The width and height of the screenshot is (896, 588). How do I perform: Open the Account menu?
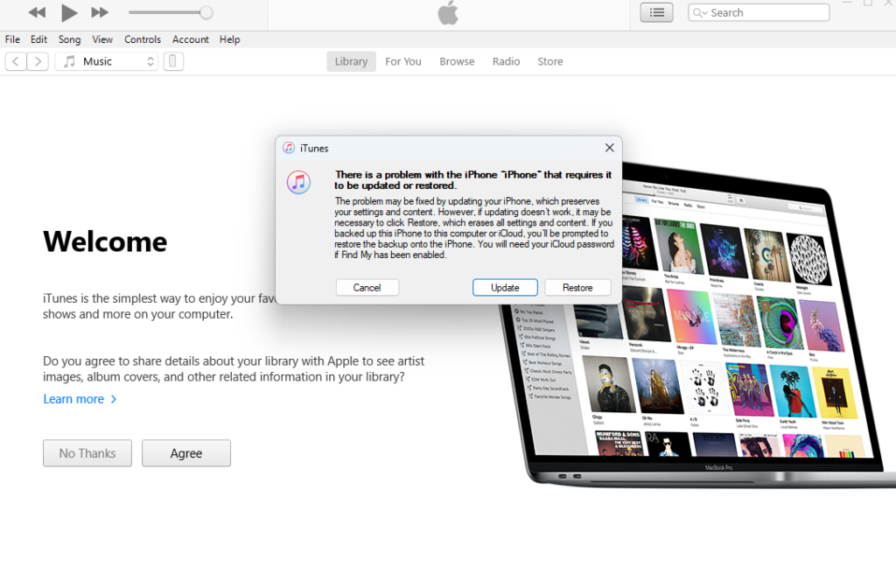190,39
